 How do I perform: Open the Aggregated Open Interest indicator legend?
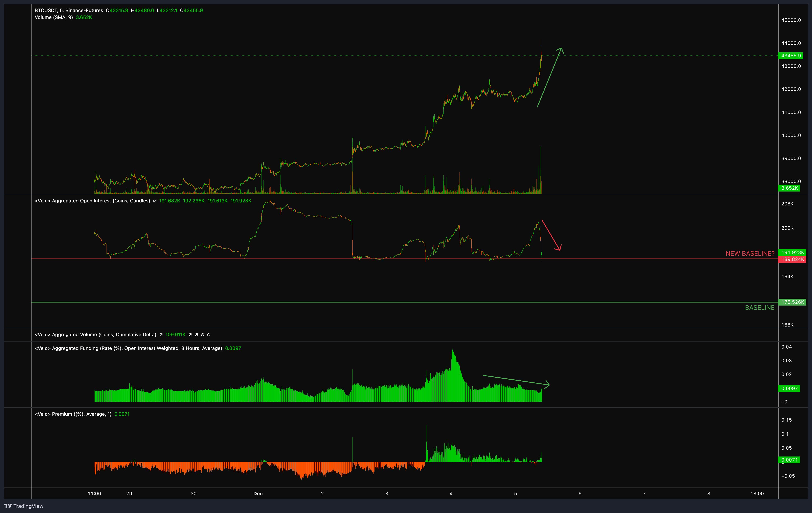tap(92, 201)
